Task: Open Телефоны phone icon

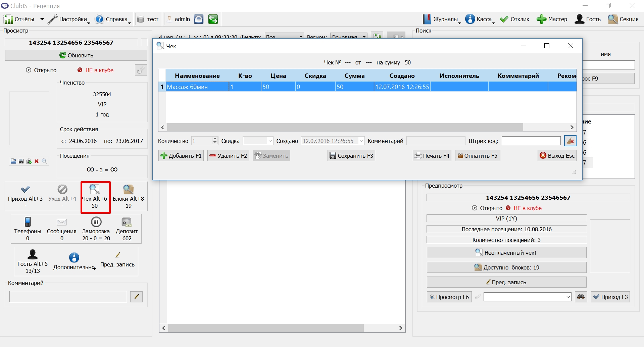Action: [28, 222]
